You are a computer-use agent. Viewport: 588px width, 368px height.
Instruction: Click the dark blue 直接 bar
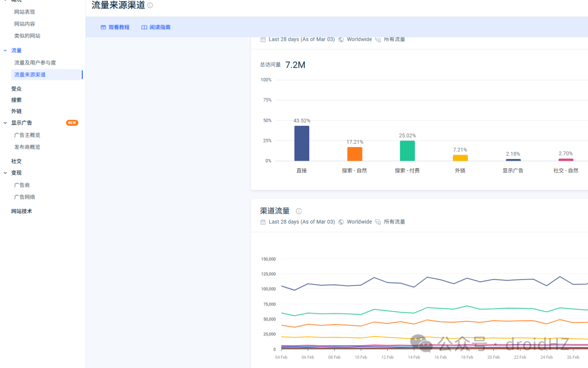pos(302,143)
